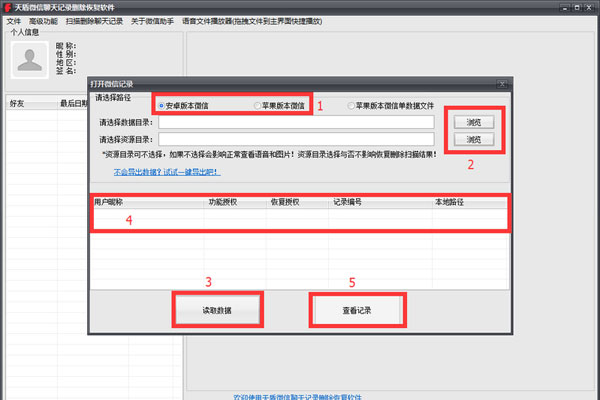Click the 读取数据 button

coord(217,310)
